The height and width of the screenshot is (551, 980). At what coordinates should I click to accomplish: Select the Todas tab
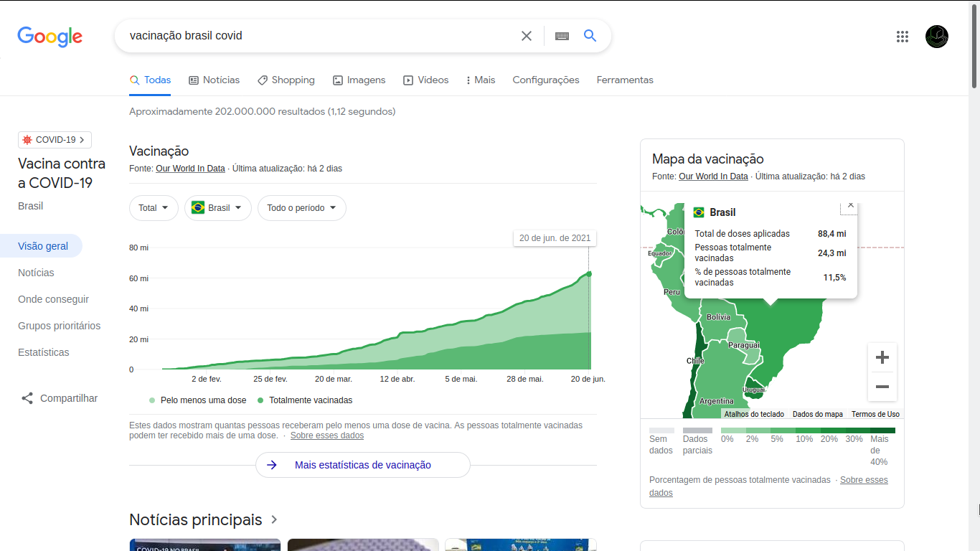point(150,80)
